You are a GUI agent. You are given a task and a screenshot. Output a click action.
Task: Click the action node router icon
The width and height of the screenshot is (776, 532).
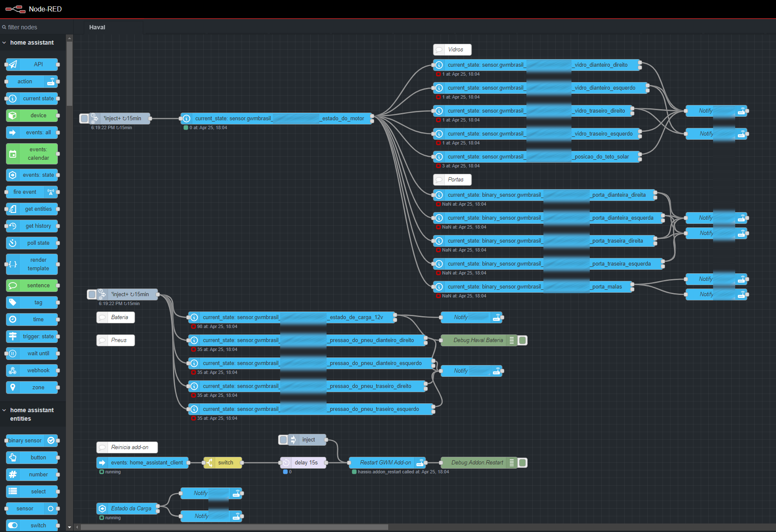pos(51,82)
